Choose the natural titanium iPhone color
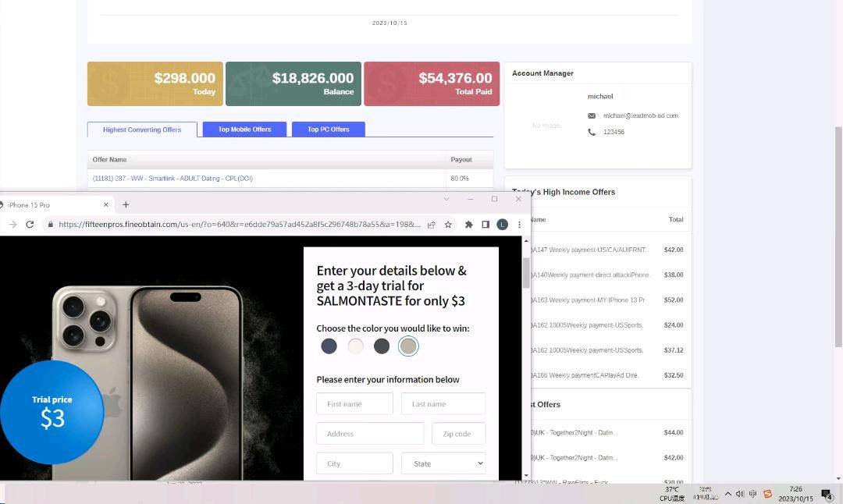The height and width of the screenshot is (504, 843). click(408, 346)
